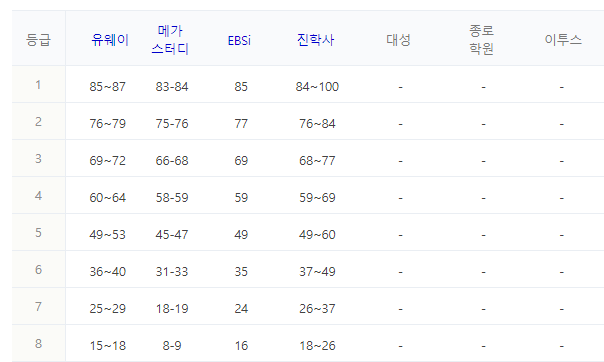Select the 종로학원 column header
Image resolution: width=604 pixels, height=362 pixels.
(x=481, y=40)
